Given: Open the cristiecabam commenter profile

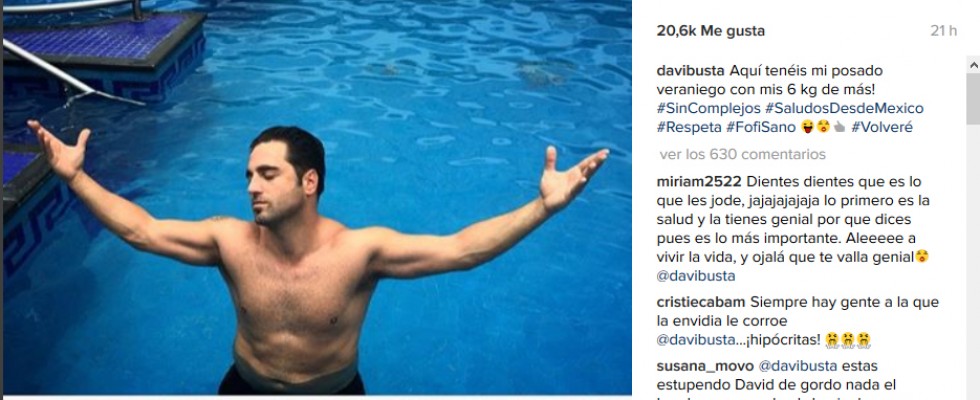Looking at the screenshot, I should tap(701, 302).
